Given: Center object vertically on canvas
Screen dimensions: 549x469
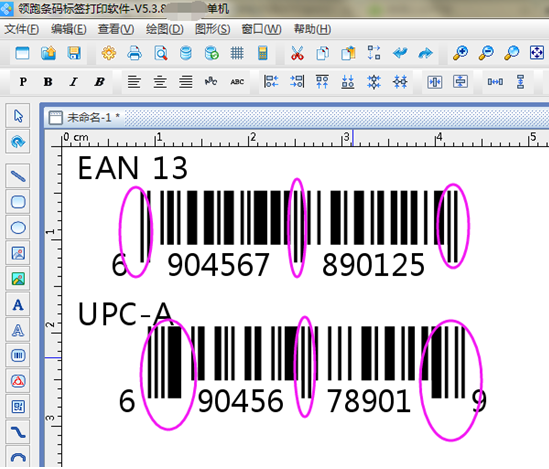Looking at the screenshot, I should [460, 82].
